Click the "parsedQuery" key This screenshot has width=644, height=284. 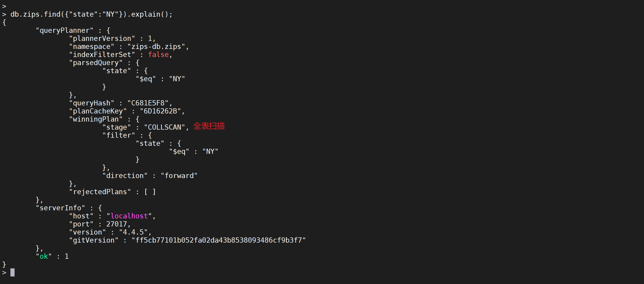[96, 63]
